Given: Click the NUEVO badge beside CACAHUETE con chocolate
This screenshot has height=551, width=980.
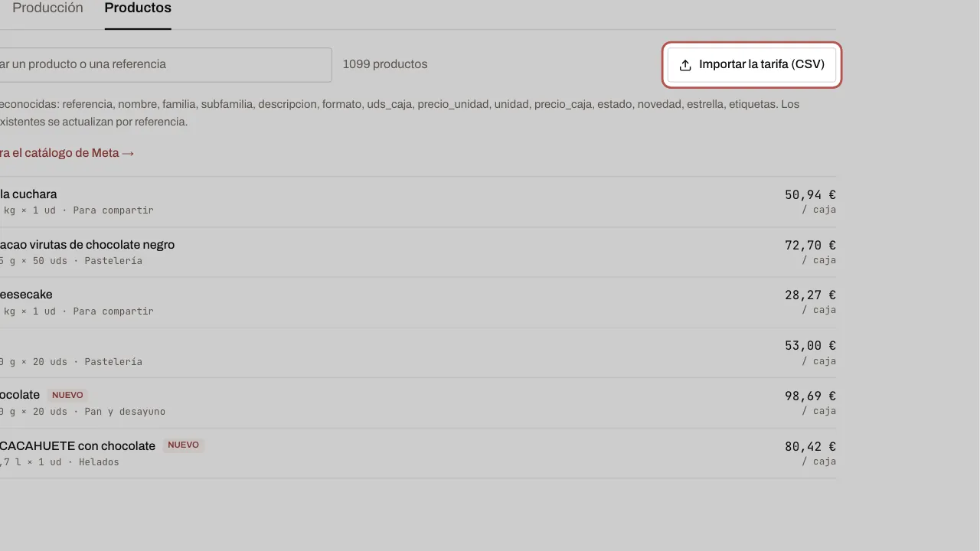Looking at the screenshot, I should click(183, 445).
